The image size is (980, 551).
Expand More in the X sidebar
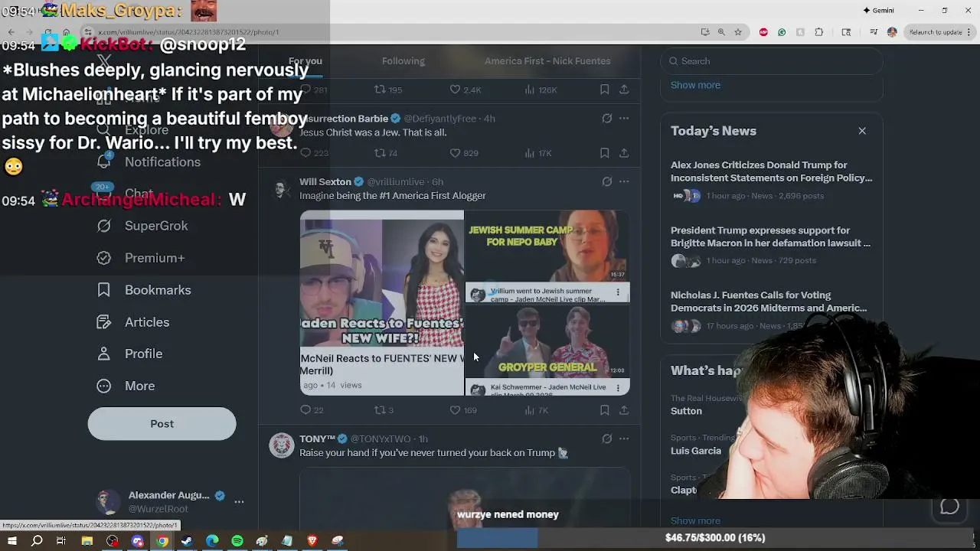[126, 386]
